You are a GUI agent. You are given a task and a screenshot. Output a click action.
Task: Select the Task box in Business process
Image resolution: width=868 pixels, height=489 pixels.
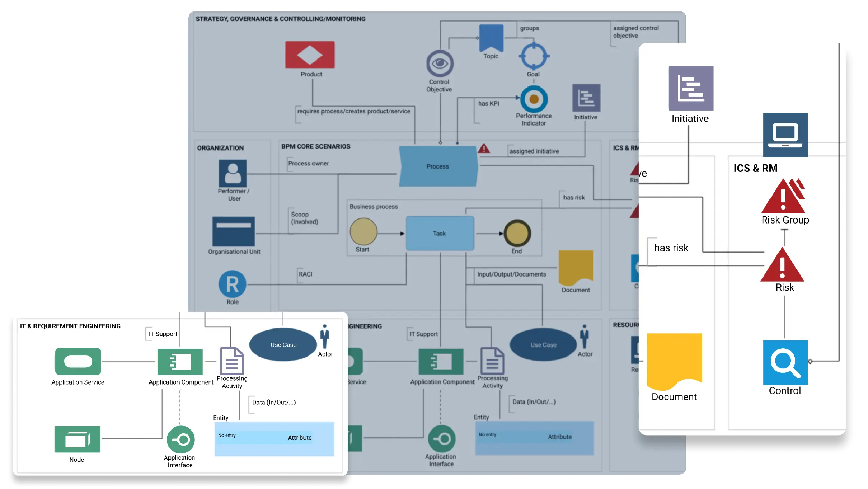coord(440,233)
